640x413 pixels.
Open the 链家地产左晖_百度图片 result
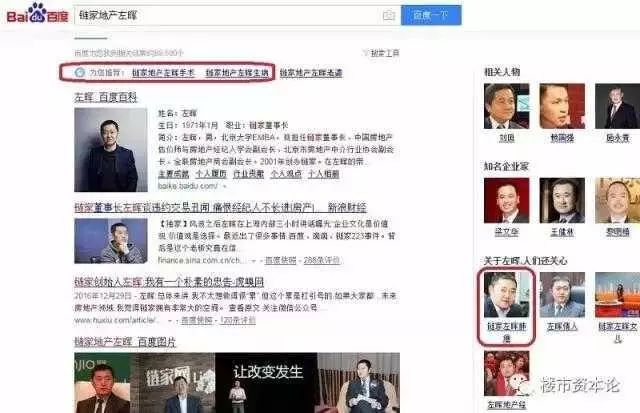click(x=125, y=342)
